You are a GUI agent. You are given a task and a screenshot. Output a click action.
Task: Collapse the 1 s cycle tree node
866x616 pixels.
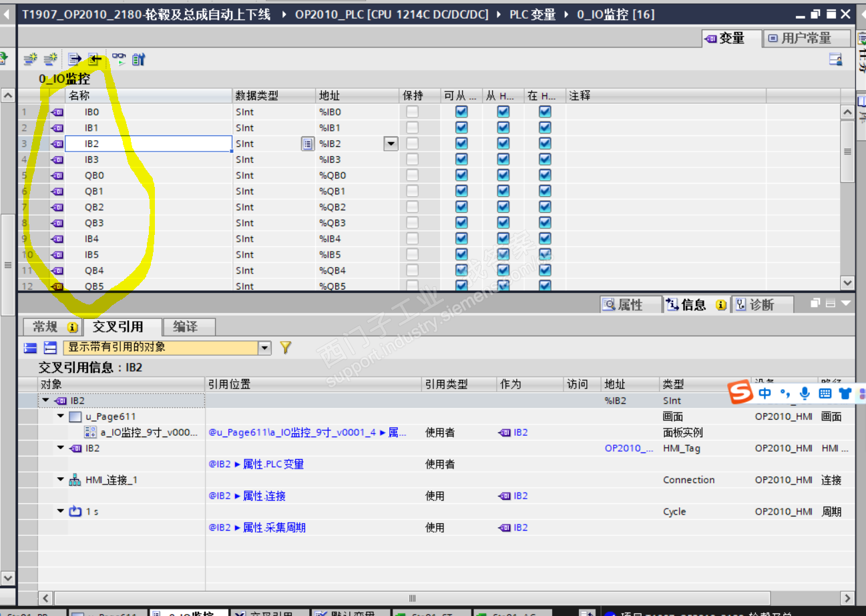pos(61,512)
